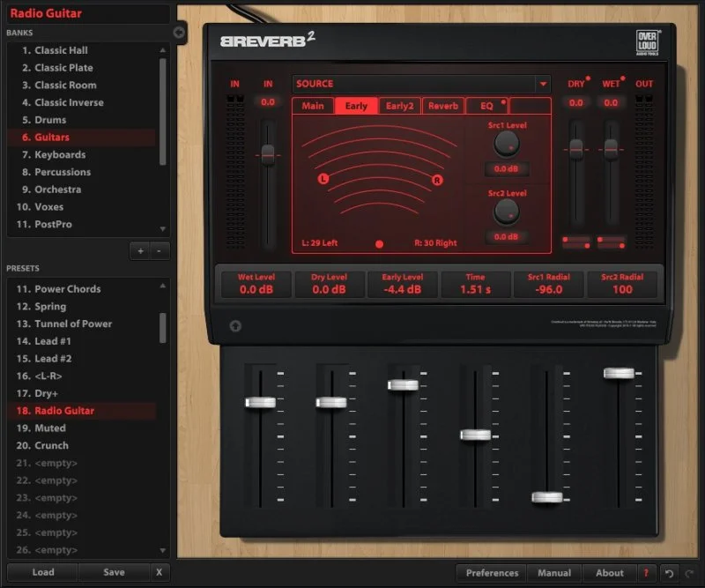Click the upload arrow icon below display
The image size is (705, 588).
click(x=235, y=325)
